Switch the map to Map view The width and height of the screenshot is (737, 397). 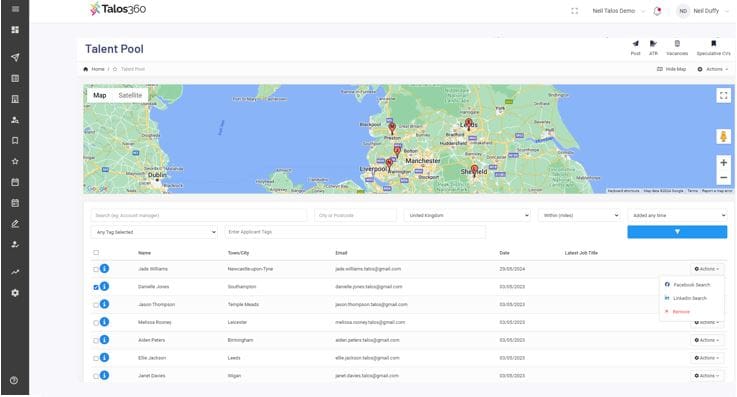(x=100, y=95)
